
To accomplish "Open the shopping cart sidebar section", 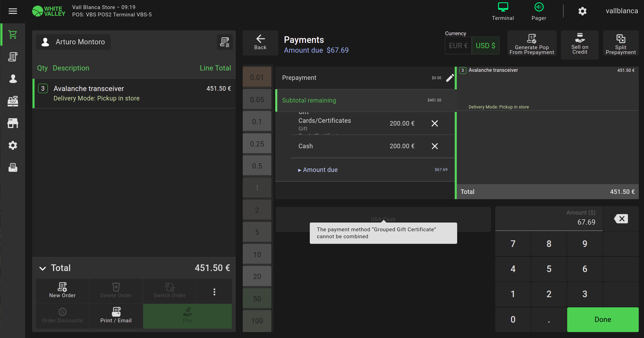I will click(x=13, y=35).
